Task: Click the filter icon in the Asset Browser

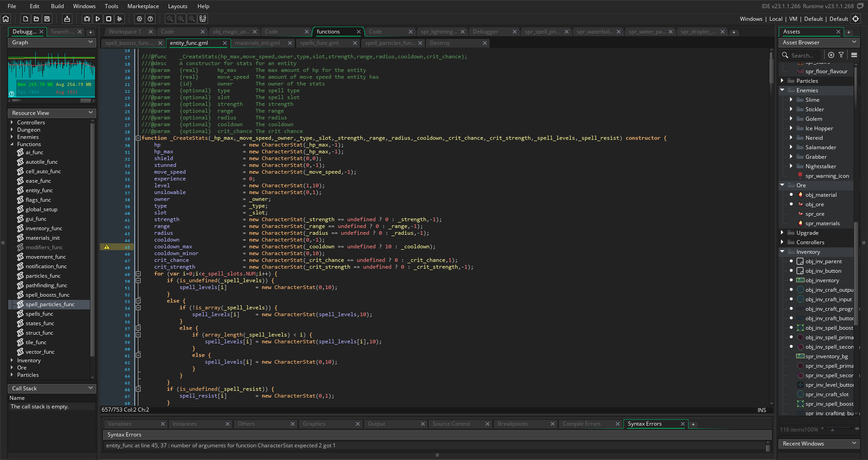Action: coord(841,55)
